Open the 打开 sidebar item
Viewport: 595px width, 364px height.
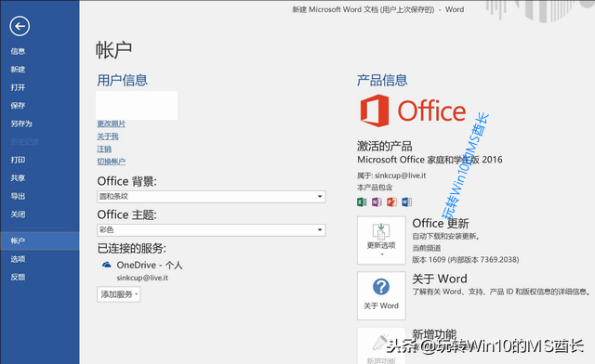click(18, 87)
